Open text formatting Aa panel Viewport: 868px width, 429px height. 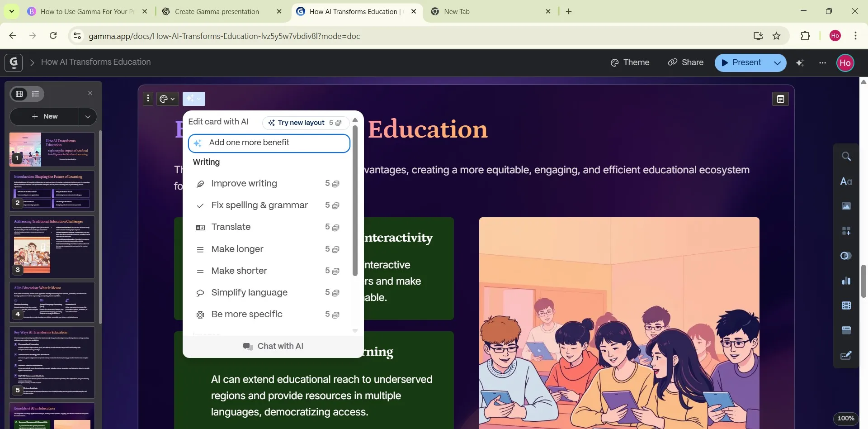pyautogui.click(x=846, y=181)
